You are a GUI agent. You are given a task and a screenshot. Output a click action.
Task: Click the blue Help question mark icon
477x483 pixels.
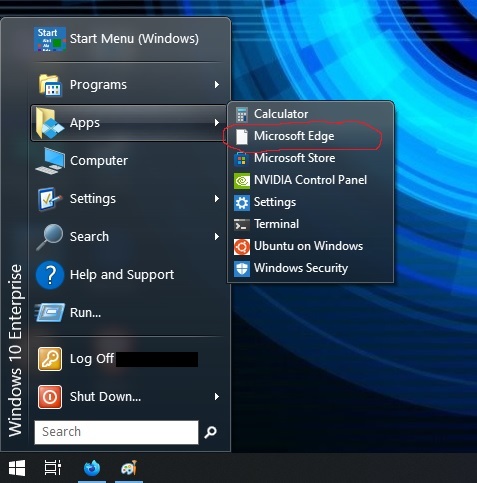(50, 275)
